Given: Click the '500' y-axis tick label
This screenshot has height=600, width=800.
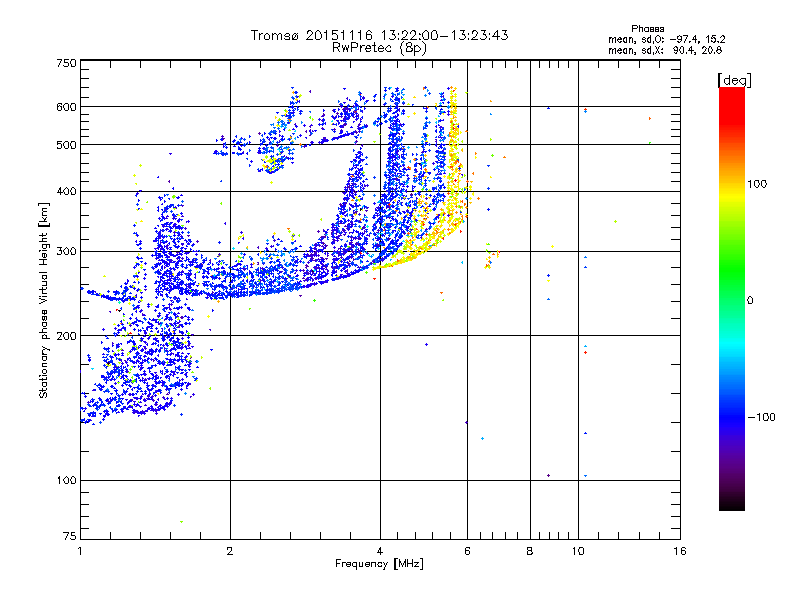Looking at the screenshot, I should [66, 145].
